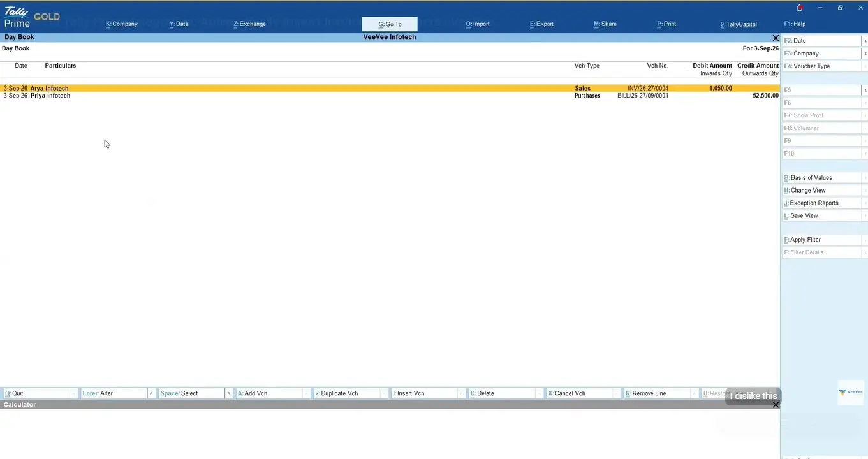Expand arrow next to Enter: Alter
The image size is (868, 459).
151,393
